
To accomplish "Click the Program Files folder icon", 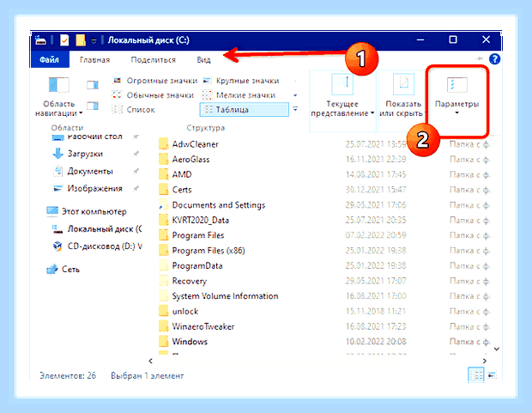I will 164,235.
